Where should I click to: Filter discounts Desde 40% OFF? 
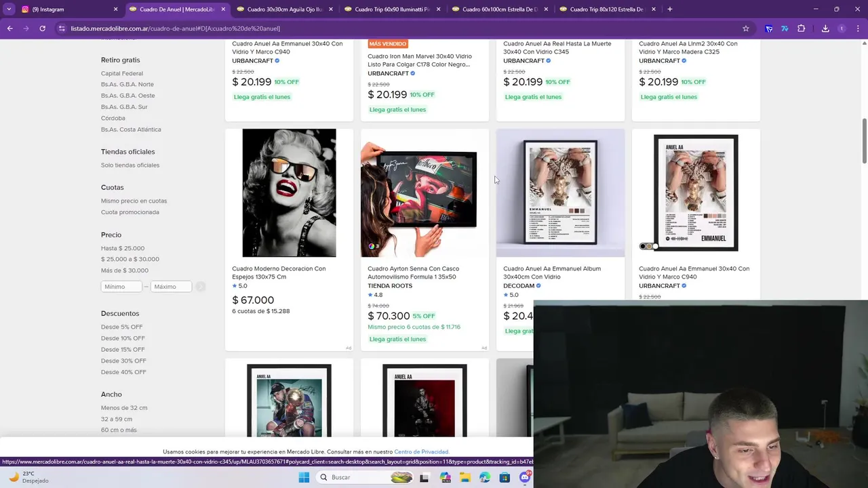[x=123, y=372]
